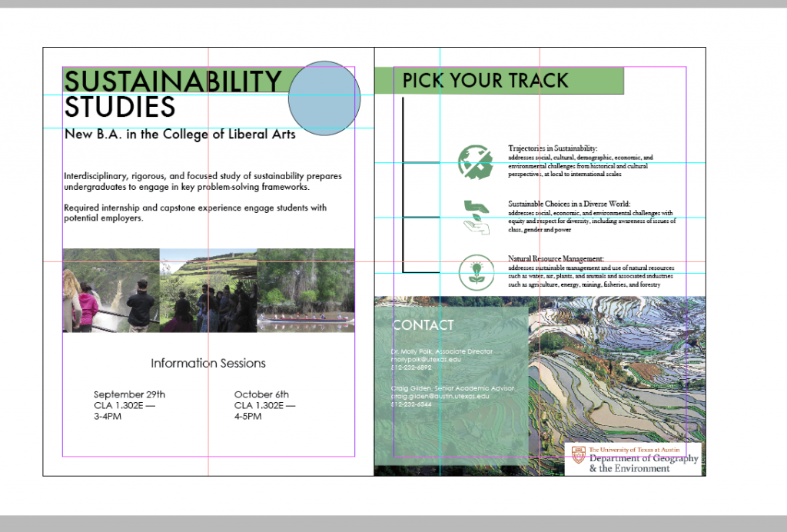Click the 'CONTACT' heading
This screenshot has height=532, width=787.
(422, 325)
